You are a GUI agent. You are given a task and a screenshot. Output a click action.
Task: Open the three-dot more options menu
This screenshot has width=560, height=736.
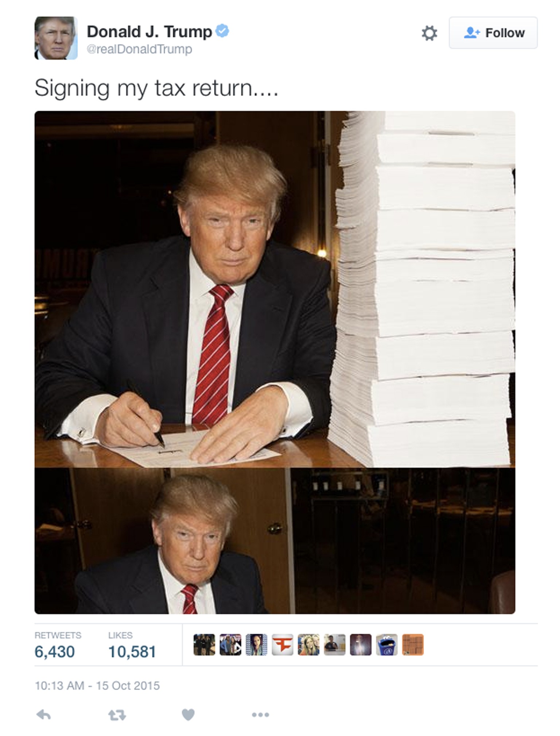point(260,715)
